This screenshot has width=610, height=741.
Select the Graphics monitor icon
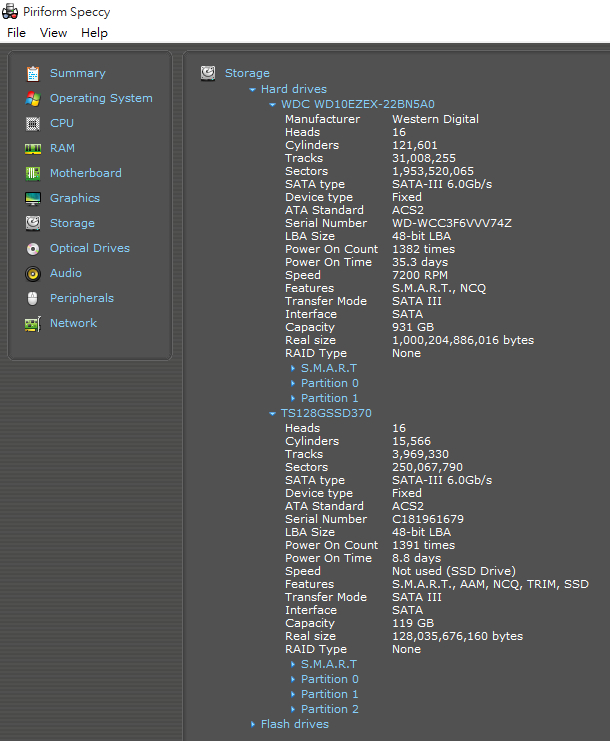point(33,198)
